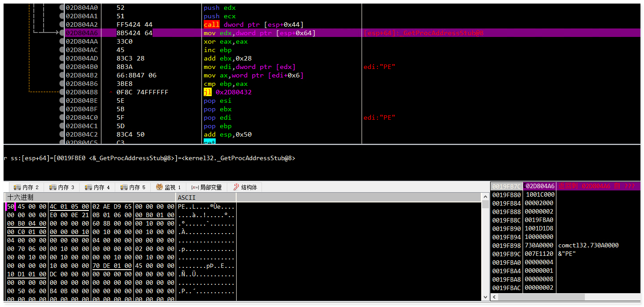Click the dump panel scroll-up arrow
This screenshot has height=307, width=644.
[485, 197]
